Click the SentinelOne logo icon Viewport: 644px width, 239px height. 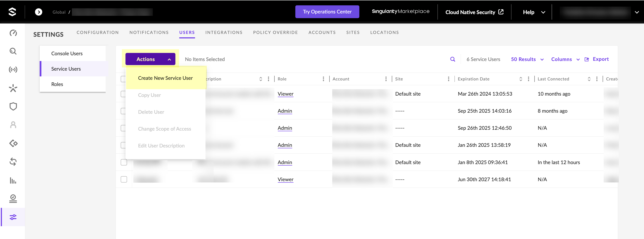(12, 12)
